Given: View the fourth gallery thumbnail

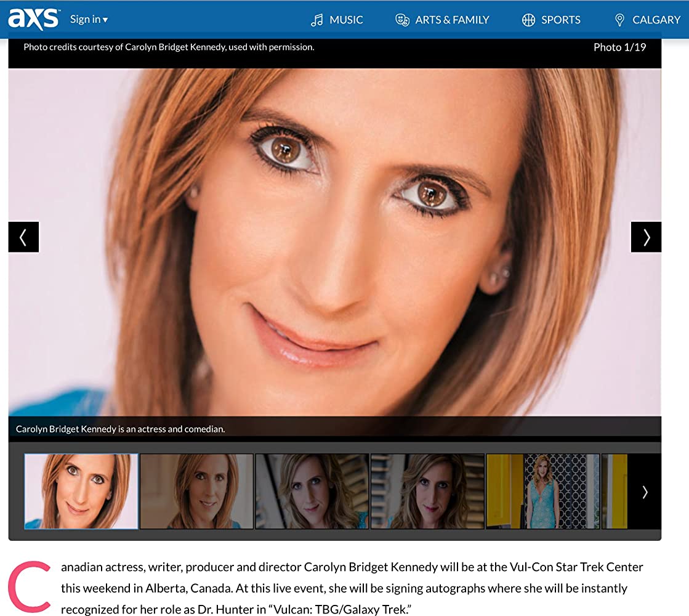Looking at the screenshot, I should 427,492.
